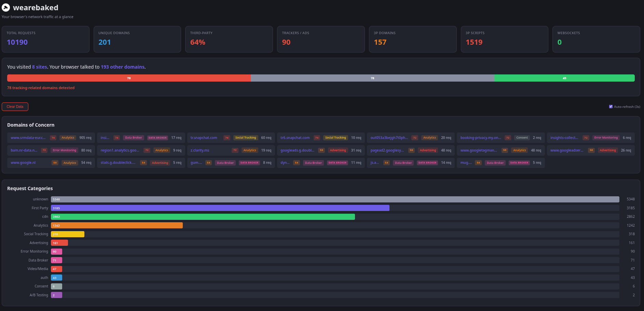644x311 pixels.
Task: Click the '78 tracking-related domains detected' text
Action: (x=41, y=88)
